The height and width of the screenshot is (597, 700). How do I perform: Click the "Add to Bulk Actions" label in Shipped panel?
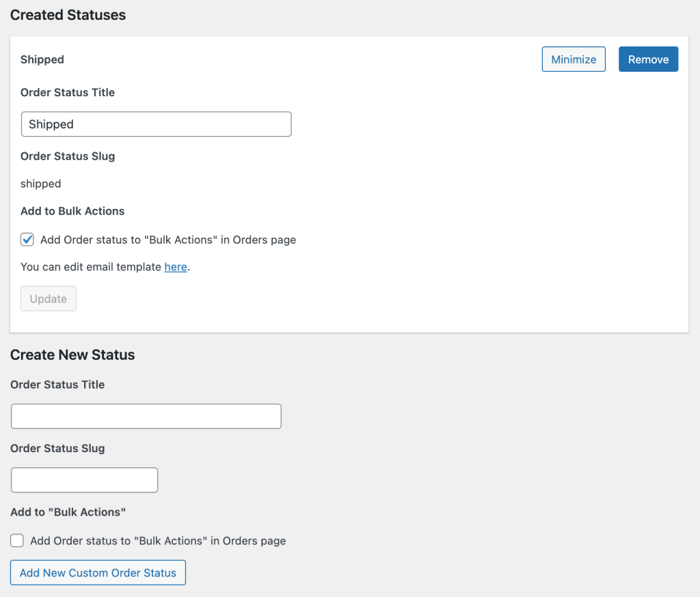pos(72,211)
